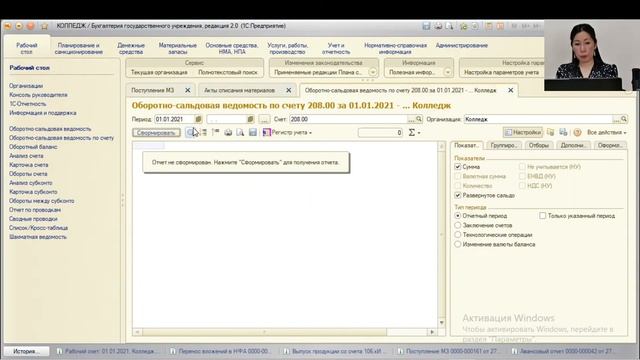Click the printer icon in report toolbar
640x360 pixels.
[228, 132]
